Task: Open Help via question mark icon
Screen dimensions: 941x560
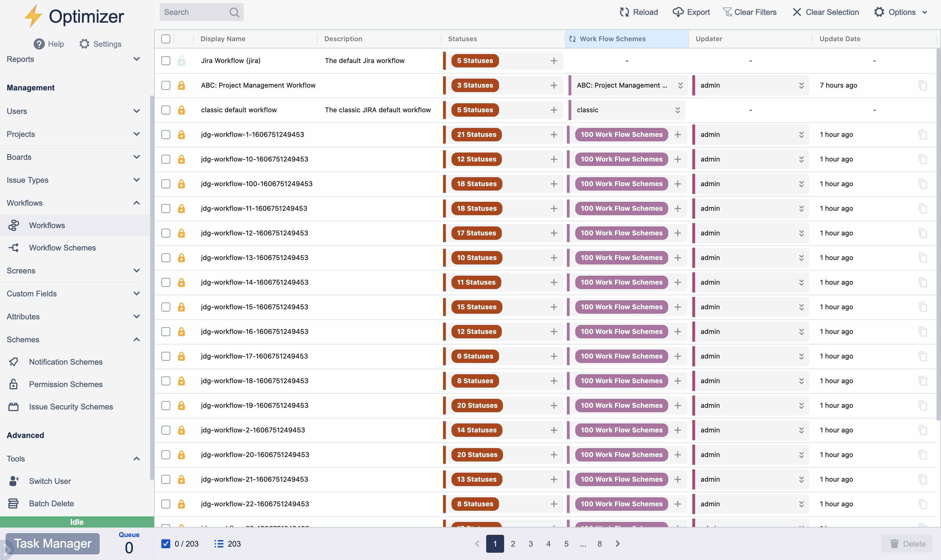Action: 39,44
